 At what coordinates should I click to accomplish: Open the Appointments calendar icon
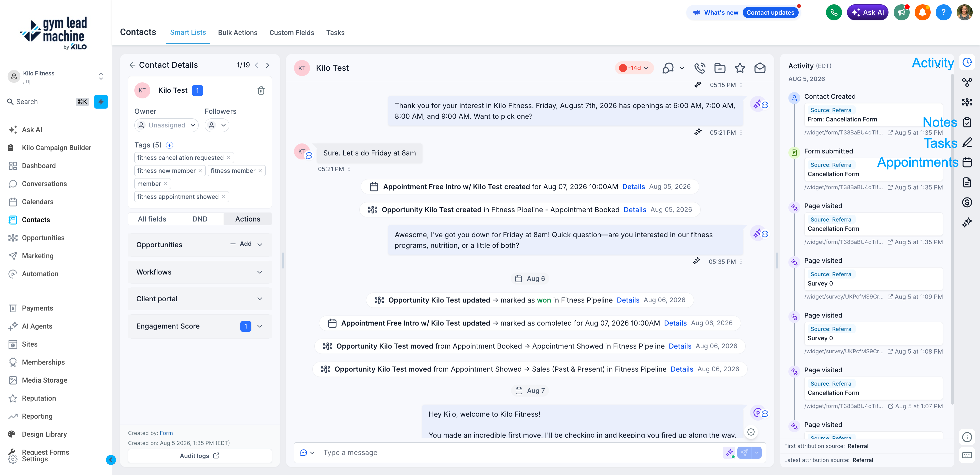tap(967, 162)
